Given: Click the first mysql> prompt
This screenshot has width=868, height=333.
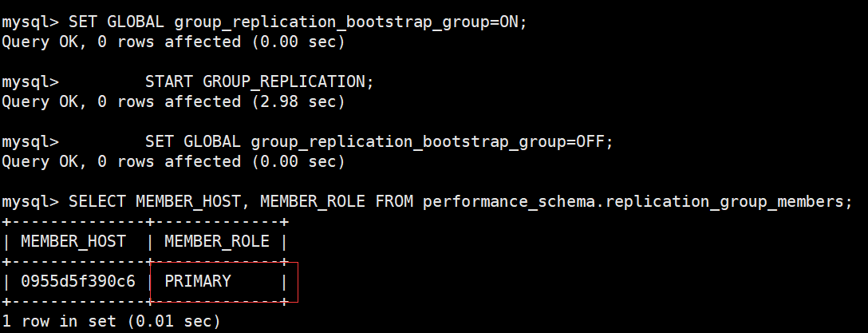Looking at the screenshot, I should point(30,22).
